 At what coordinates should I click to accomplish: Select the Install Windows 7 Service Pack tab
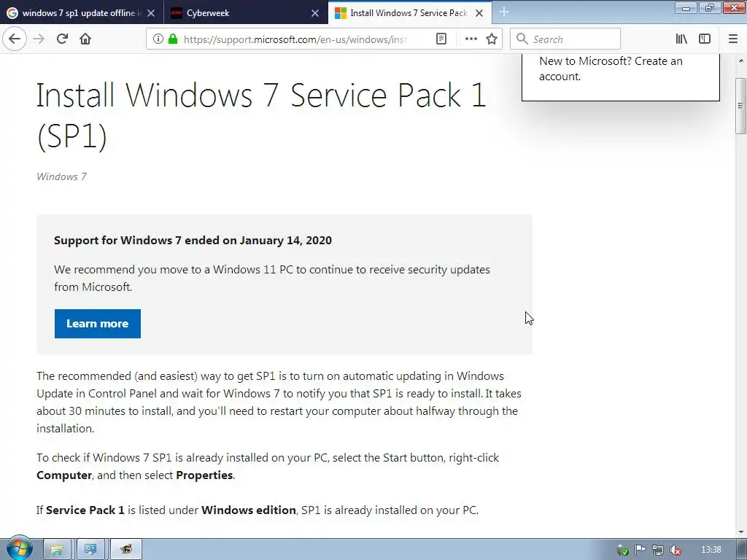410,13
